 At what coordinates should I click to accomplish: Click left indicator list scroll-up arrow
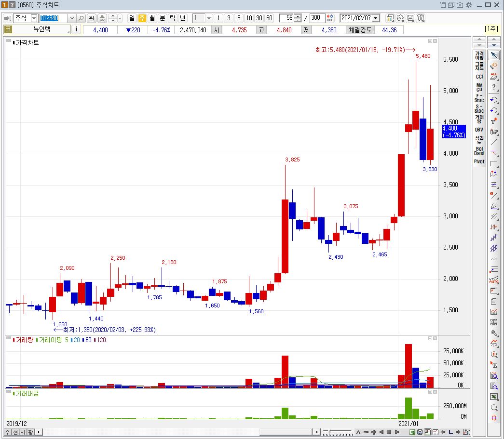[x=479, y=40]
